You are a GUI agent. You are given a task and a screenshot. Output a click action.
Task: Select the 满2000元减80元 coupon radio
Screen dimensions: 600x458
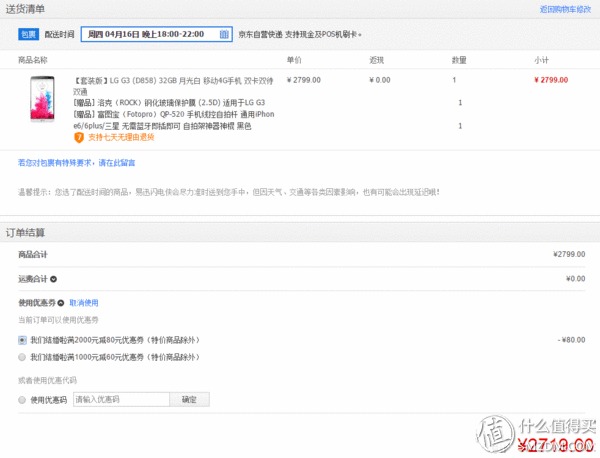22,340
